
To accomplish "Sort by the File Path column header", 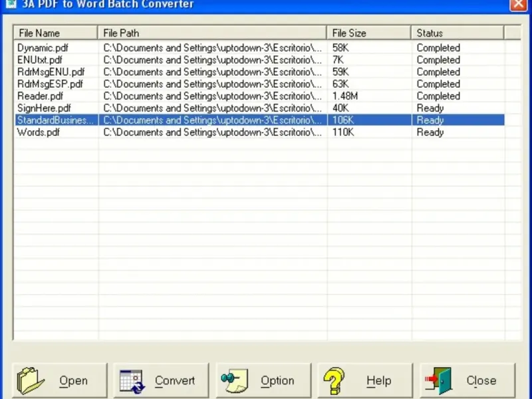I will coord(212,33).
